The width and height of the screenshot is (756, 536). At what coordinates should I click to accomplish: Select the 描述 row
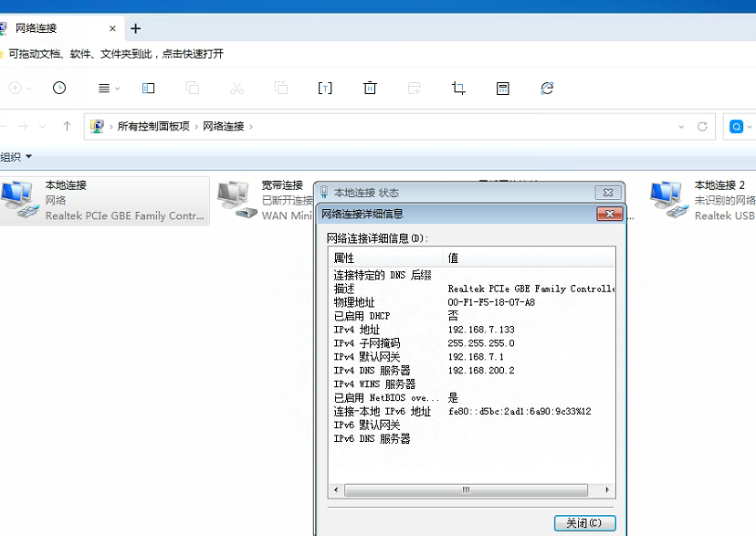(473, 289)
